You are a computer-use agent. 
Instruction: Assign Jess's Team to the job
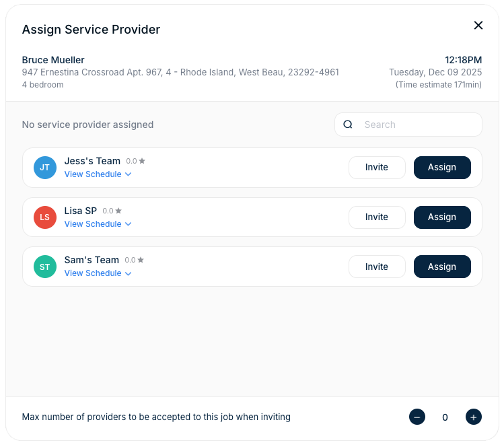coord(442,168)
